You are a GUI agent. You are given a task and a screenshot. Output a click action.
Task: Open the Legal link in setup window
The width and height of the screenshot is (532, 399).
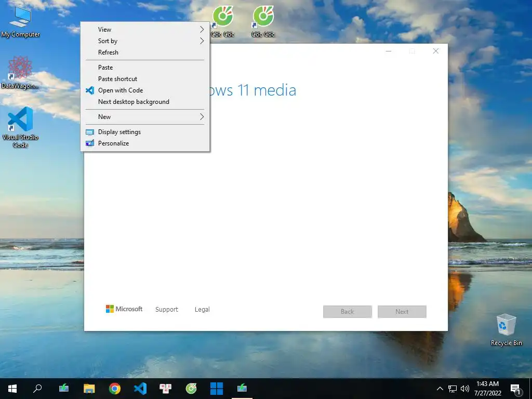(x=202, y=310)
